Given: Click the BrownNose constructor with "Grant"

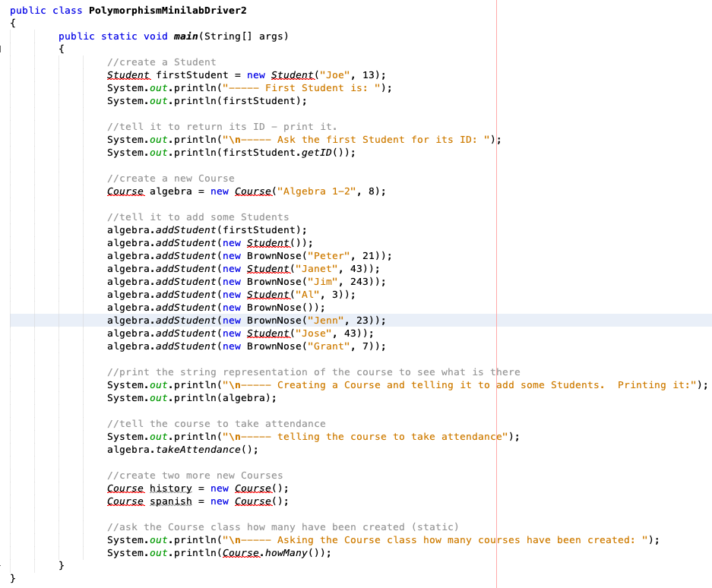Looking at the screenshot, I should click(x=277, y=346).
